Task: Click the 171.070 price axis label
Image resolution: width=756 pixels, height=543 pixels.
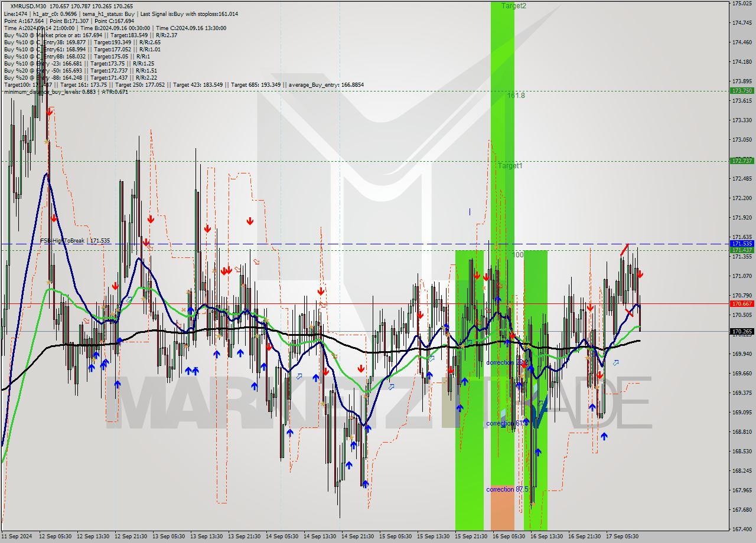Action: click(741, 276)
